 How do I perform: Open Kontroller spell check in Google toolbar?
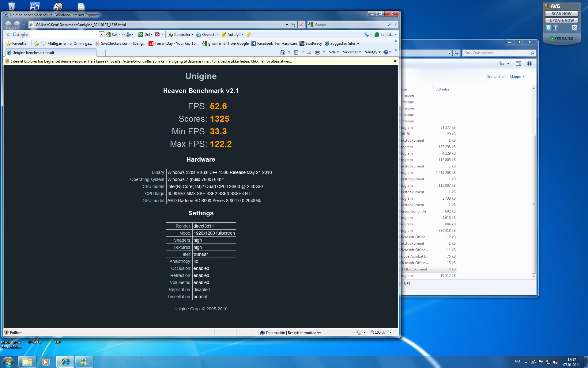181,35
